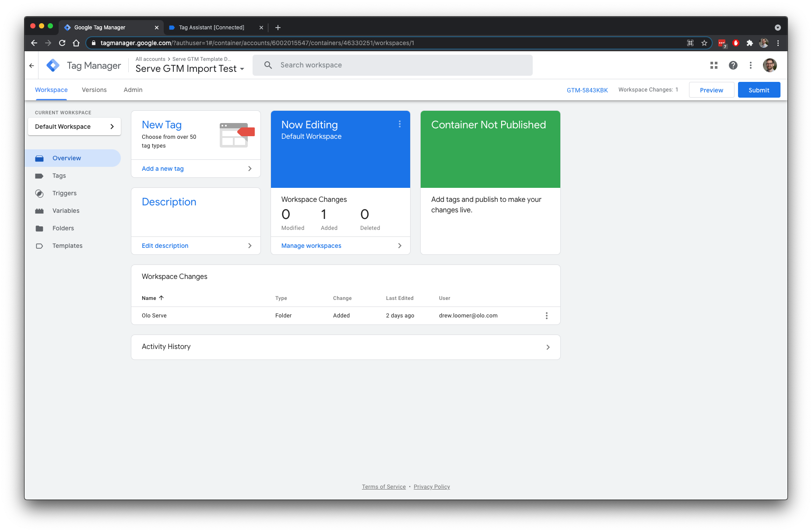Open Now Editing card three-dot menu

[400, 124]
